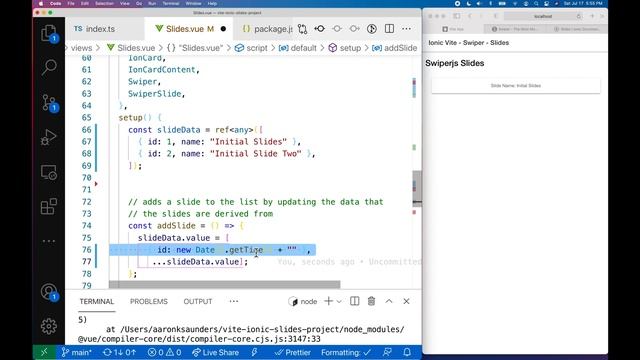Open the Manage settings gear
The height and width of the screenshot is (360, 640).
pos(49,326)
